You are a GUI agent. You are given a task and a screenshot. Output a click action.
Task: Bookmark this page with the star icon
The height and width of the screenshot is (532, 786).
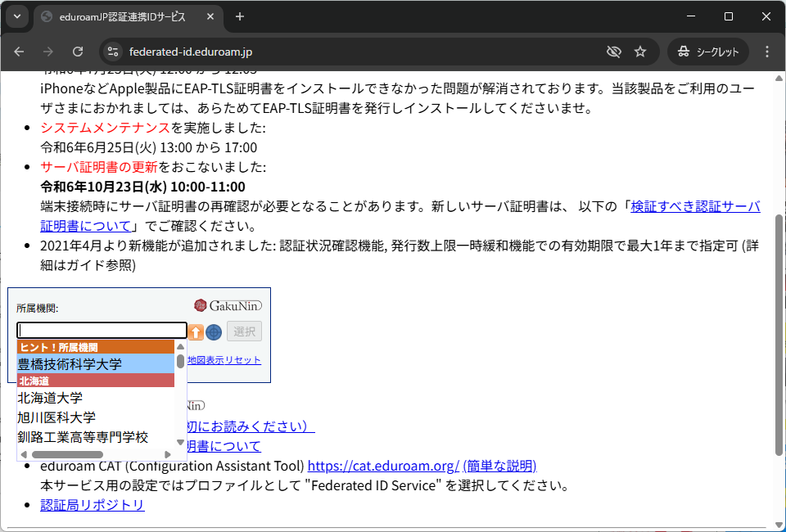pos(640,52)
